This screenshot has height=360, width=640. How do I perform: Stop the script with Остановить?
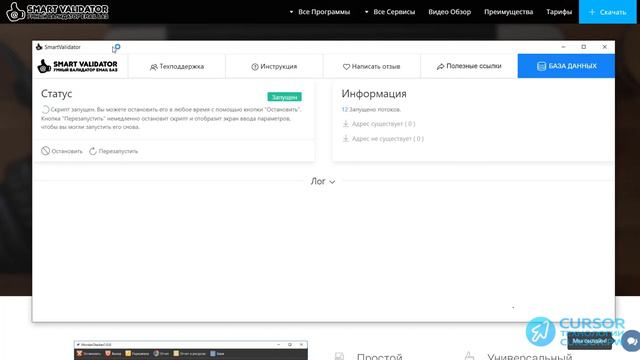click(x=62, y=151)
